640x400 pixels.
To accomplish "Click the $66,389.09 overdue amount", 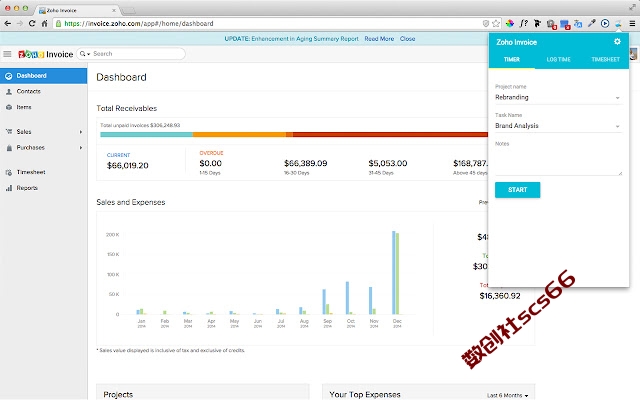I will point(306,163).
